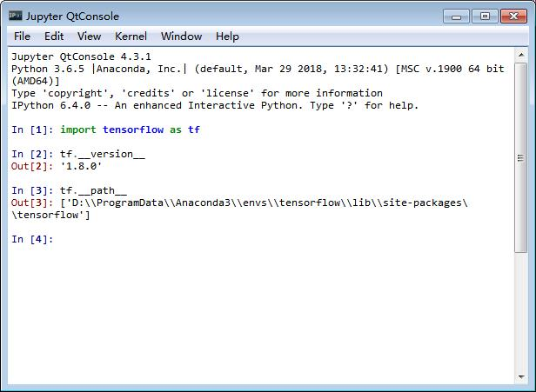
Task: Click the scrollbar up arrow
Action: point(521,55)
